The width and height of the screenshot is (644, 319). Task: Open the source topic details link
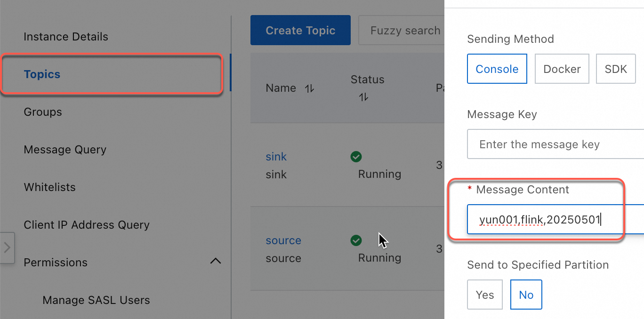(x=283, y=240)
